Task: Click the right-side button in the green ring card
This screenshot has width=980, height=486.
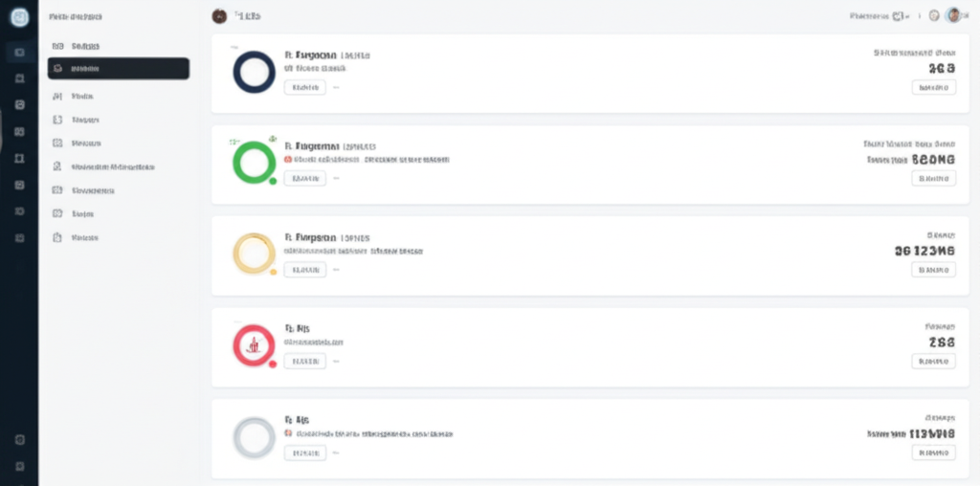Action: tap(933, 178)
